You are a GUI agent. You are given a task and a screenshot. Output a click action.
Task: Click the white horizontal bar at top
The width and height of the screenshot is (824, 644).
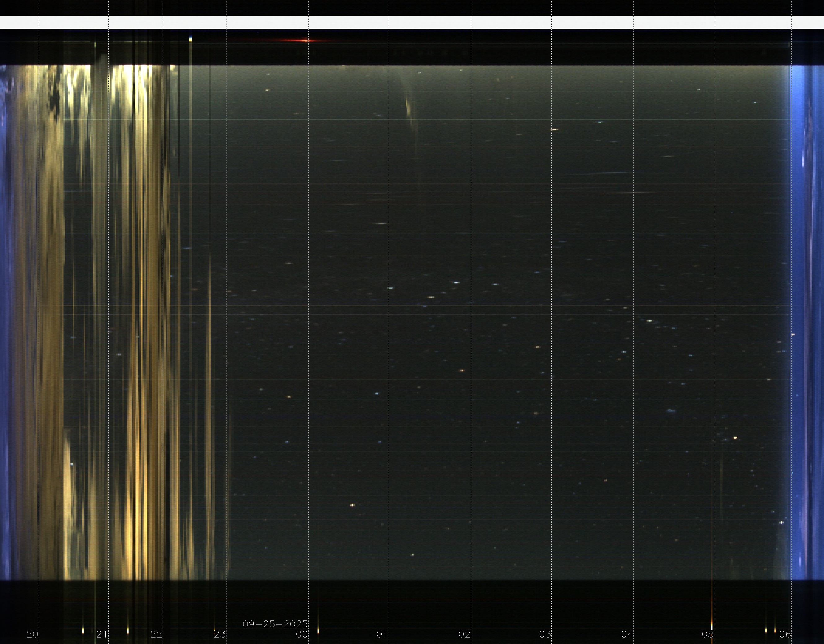pyautogui.click(x=411, y=22)
